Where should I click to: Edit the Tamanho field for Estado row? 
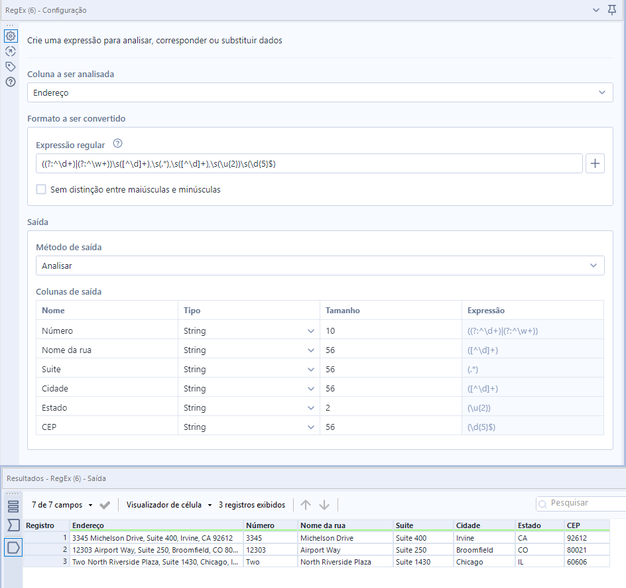391,408
